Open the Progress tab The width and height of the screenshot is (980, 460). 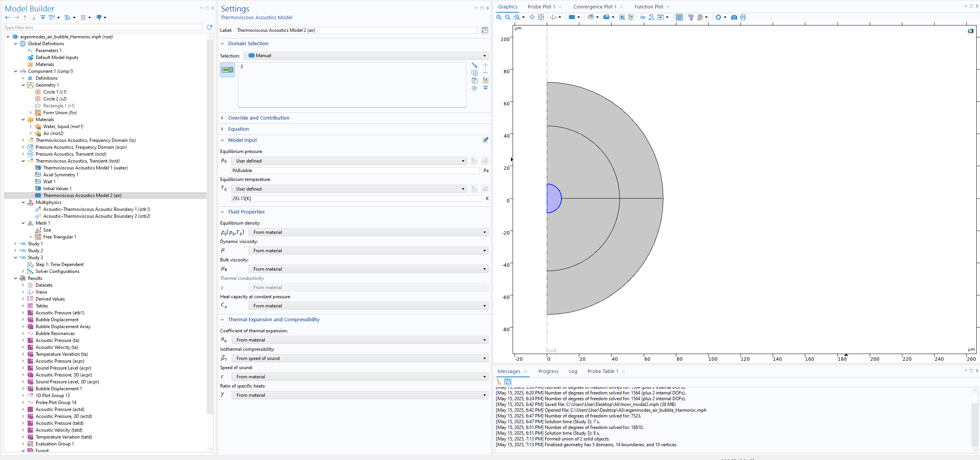click(x=548, y=371)
